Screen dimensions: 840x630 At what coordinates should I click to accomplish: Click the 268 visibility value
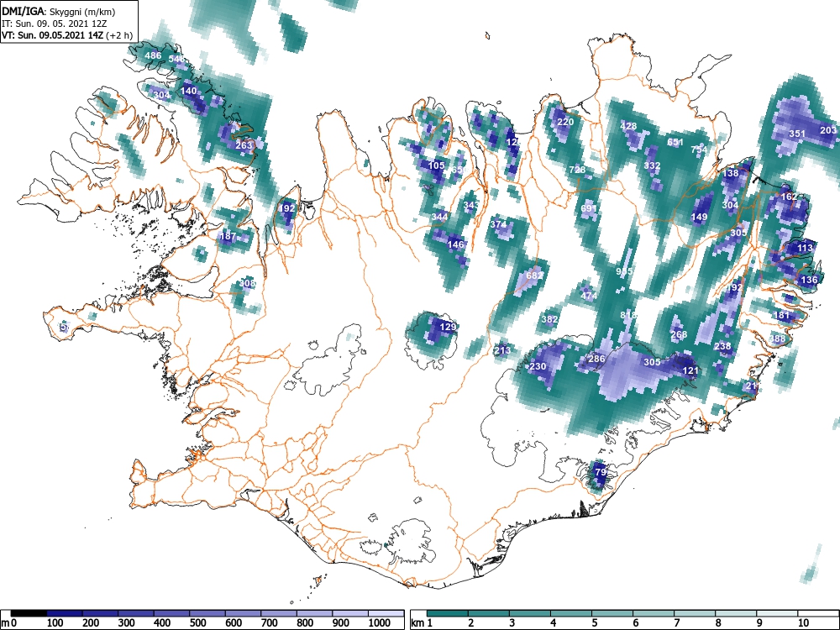click(x=679, y=334)
